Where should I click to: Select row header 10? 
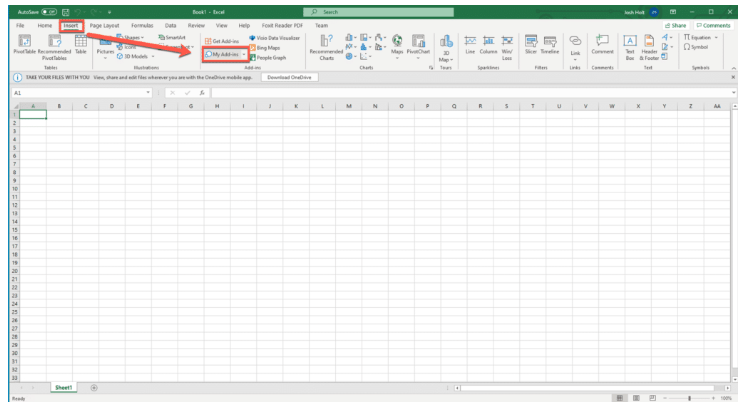click(x=15, y=189)
